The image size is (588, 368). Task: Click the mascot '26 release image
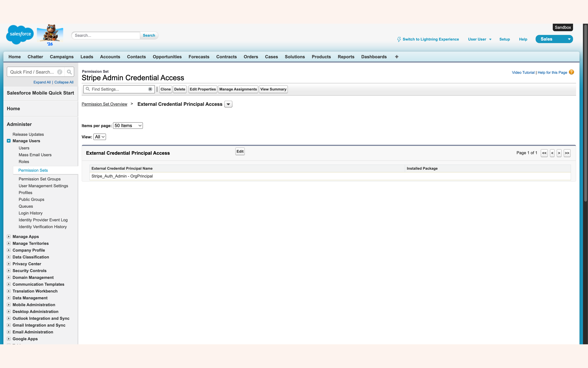(50, 35)
